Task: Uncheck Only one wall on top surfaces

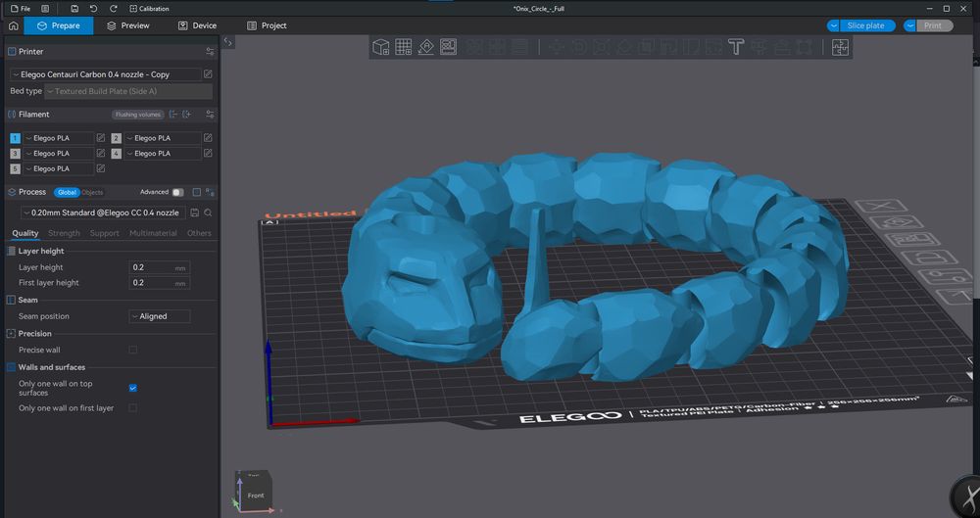Action: pyautogui.click(x=133, y=388)
